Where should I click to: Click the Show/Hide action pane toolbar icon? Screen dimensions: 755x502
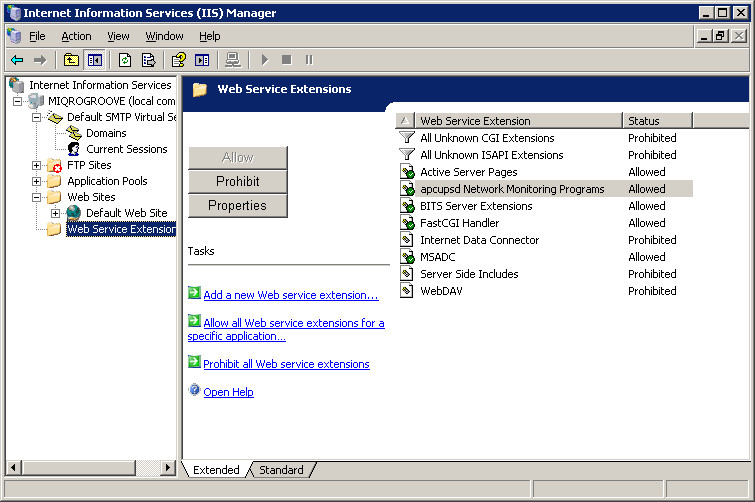click(202, 60)
